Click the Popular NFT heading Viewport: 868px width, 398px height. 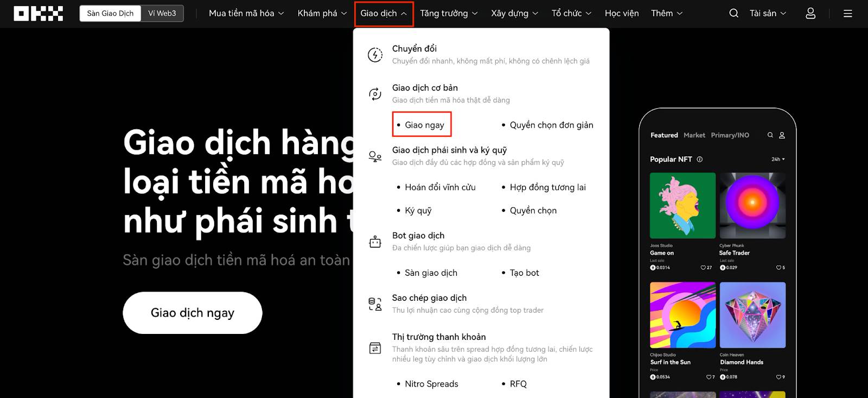click(671, 159)
